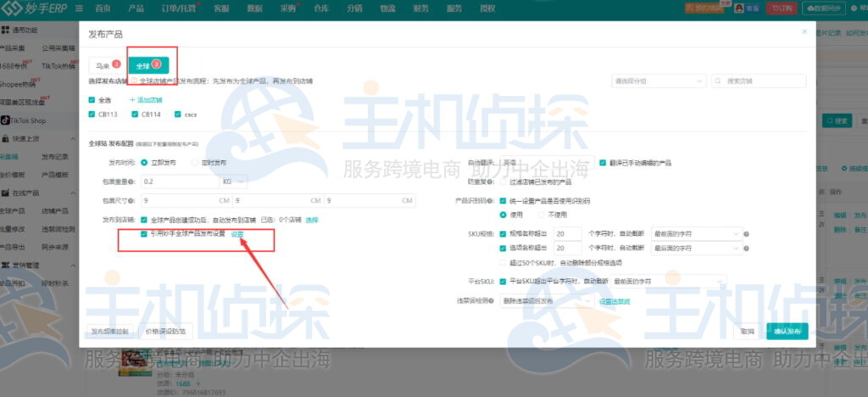868x397 pixels.
Task: Click the 发布频率控制 button
Action: (x=109, y=331)
